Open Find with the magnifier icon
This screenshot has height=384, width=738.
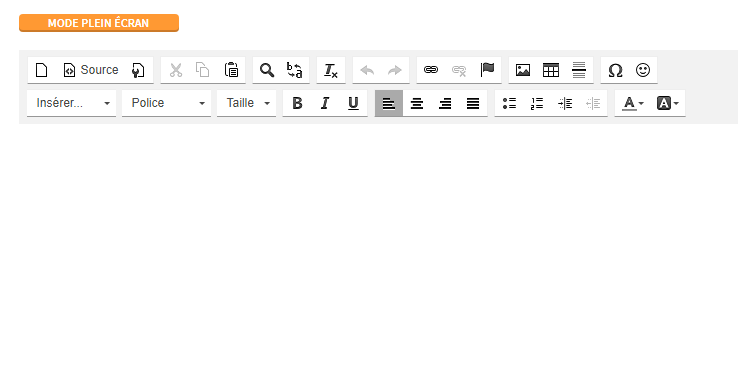click(267, 70)
